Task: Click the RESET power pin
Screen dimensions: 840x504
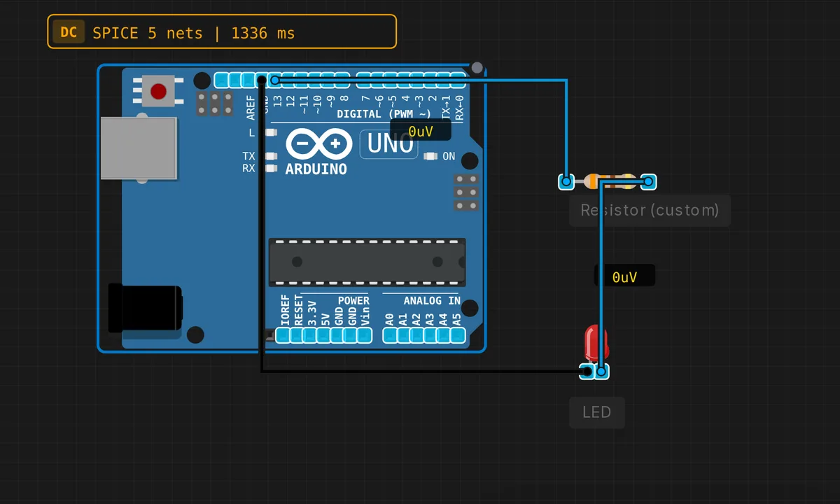Action: pyautogui.click(x=296, y=335)
